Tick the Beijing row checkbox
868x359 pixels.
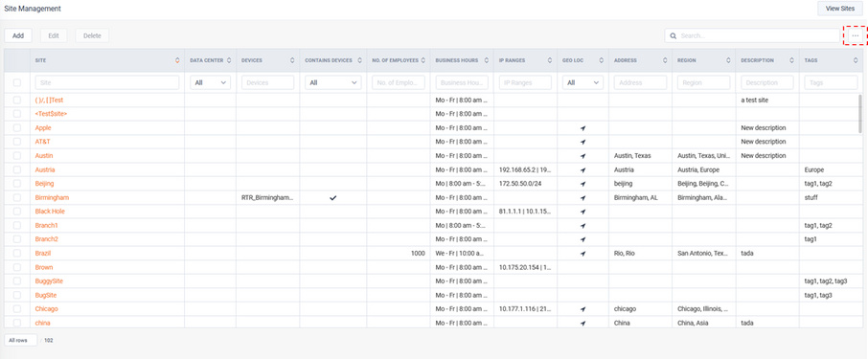coord(17,184)
